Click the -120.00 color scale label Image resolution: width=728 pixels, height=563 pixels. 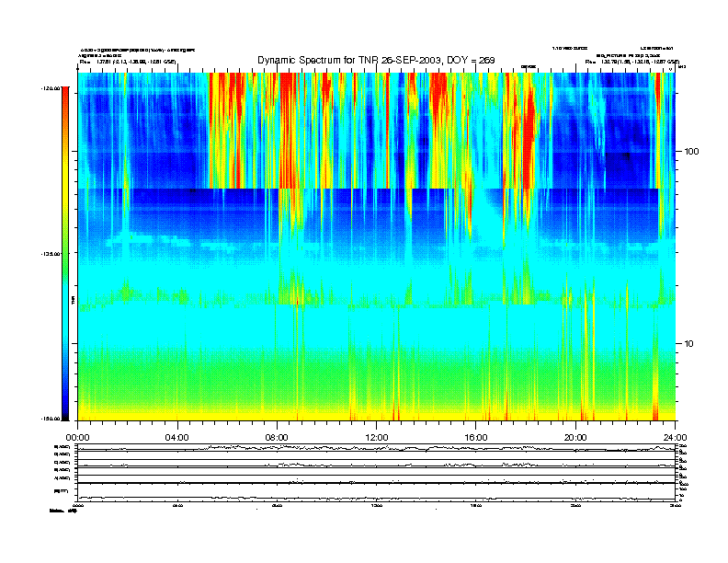[x=51, y=88]
